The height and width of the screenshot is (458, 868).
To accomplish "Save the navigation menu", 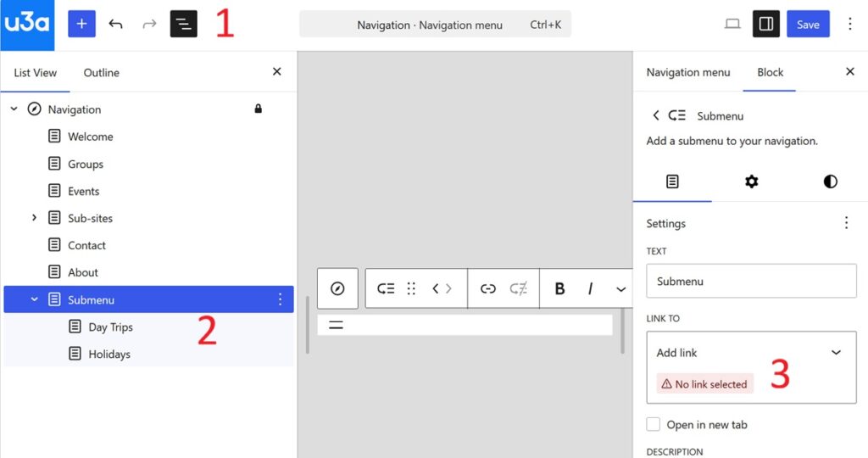I will 808,24.
